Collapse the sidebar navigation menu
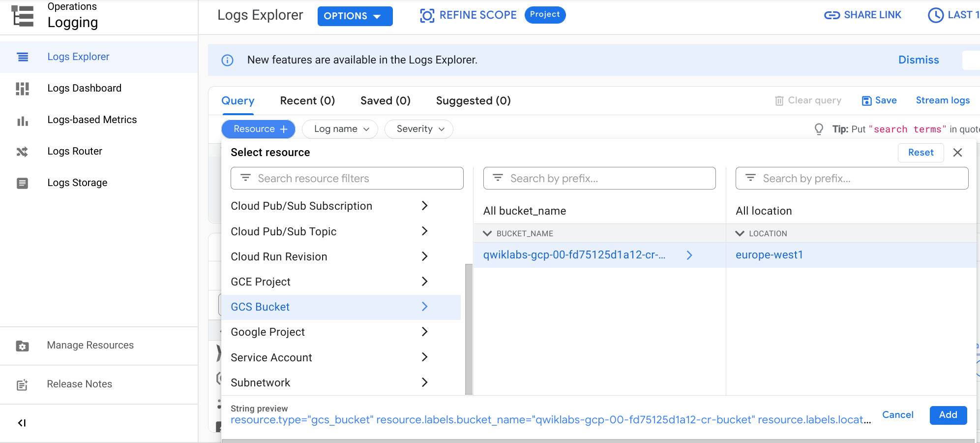Image resolution: width=980 pixels, height=443 pixels. click(22, 423)
